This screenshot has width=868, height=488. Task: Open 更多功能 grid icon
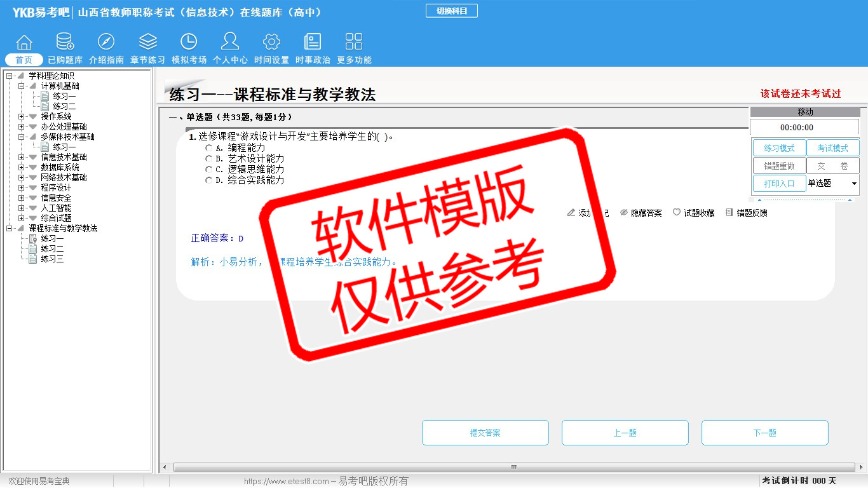coord(354,43)
